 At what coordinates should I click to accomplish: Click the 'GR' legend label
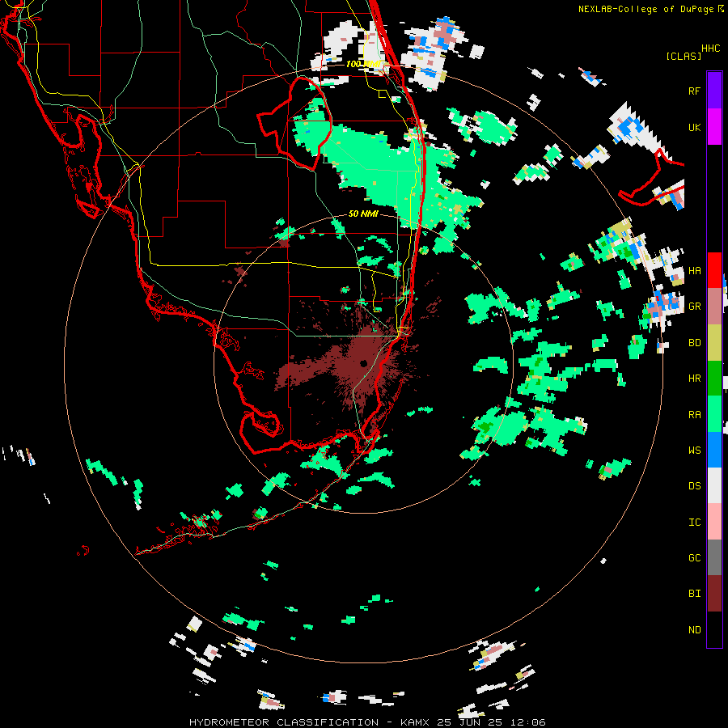[694, 307]
